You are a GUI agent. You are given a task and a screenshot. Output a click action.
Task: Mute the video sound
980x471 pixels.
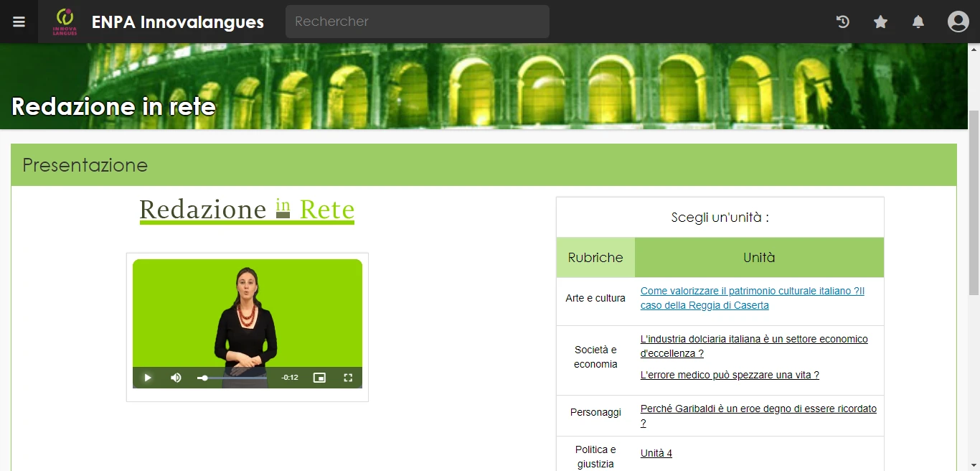[x=176, y=378]
